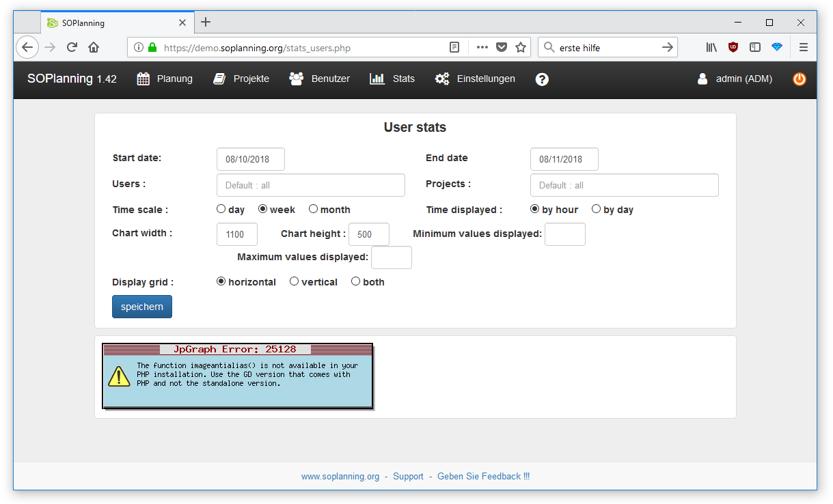Open the Einstellungen menu

tap(476, 79)
